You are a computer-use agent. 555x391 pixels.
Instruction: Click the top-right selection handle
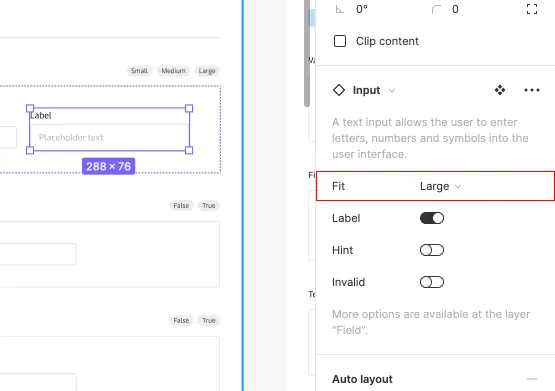(189, 108)
